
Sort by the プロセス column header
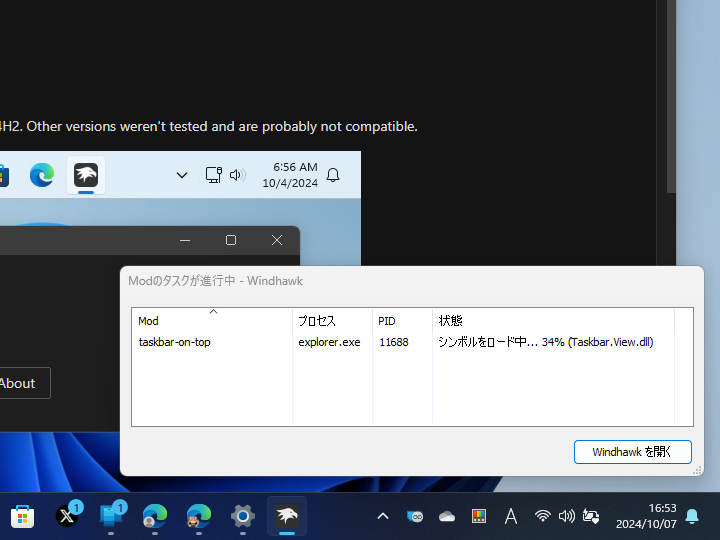[x=332, y=321]
